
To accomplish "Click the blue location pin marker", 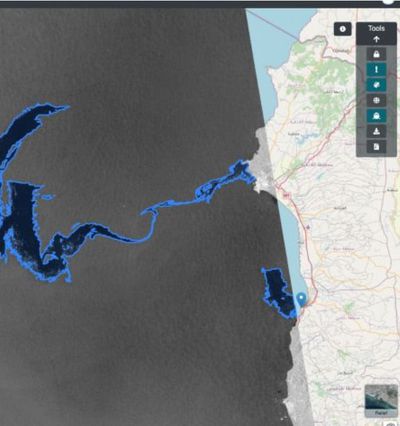I will (x=301, y=299).
